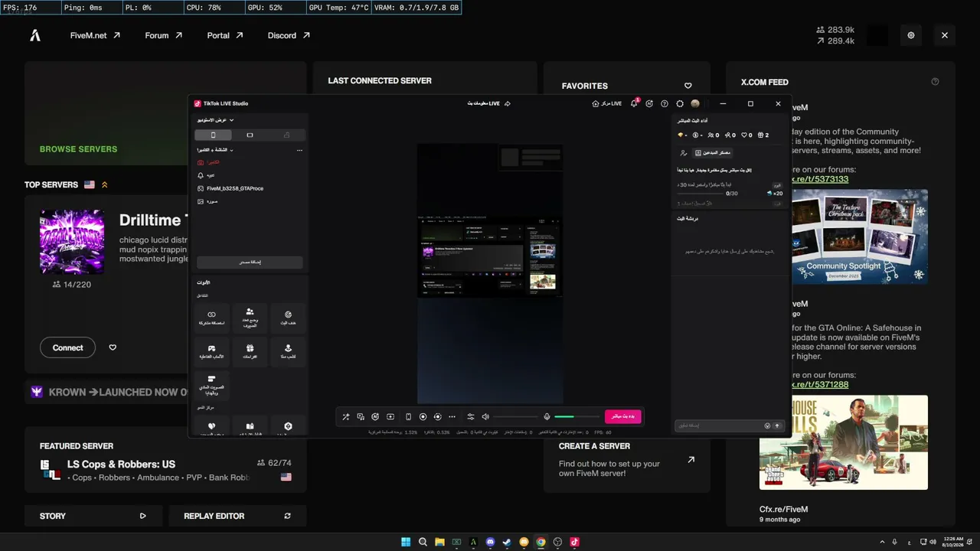The width and height of the screenshot is (980, 551).
Task: Open the LIVE center home button
Action: point(606,103)
